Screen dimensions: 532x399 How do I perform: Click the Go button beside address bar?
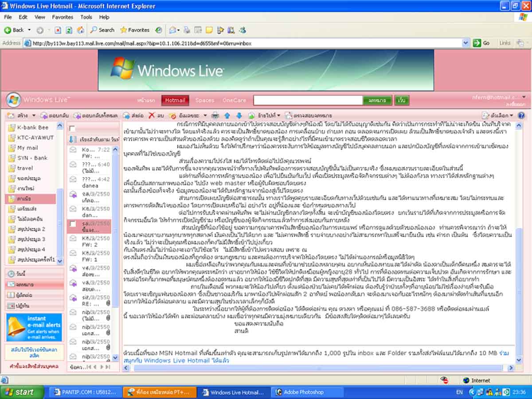[x=482, y=43]
